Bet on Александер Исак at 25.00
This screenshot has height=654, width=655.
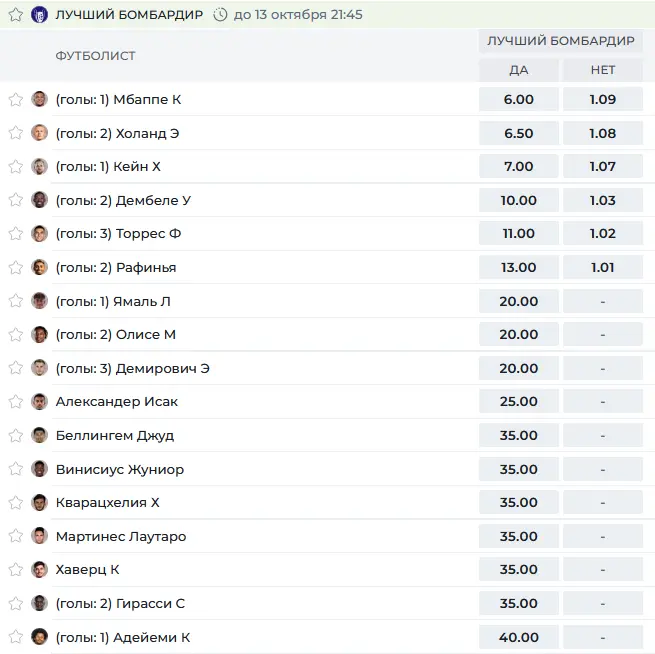coord(518,401)
